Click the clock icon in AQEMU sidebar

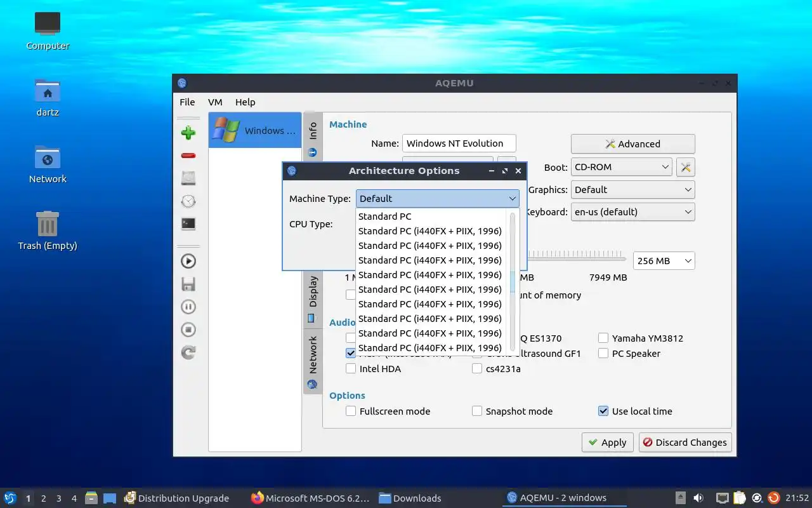188,201
